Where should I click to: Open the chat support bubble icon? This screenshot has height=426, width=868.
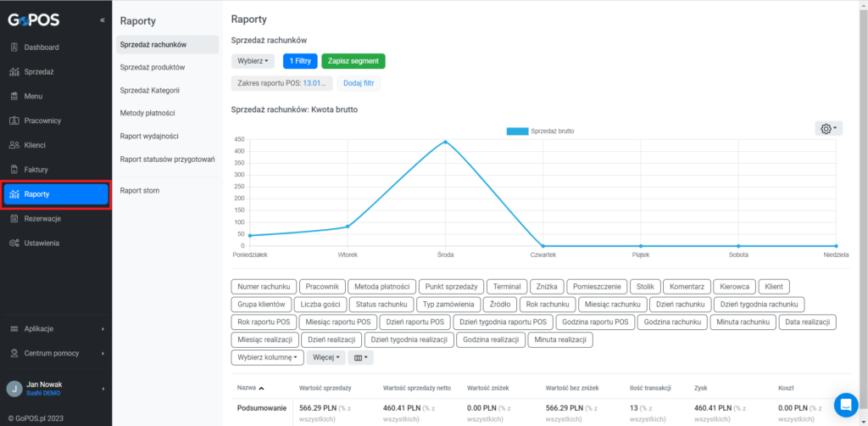coord(845,405)
